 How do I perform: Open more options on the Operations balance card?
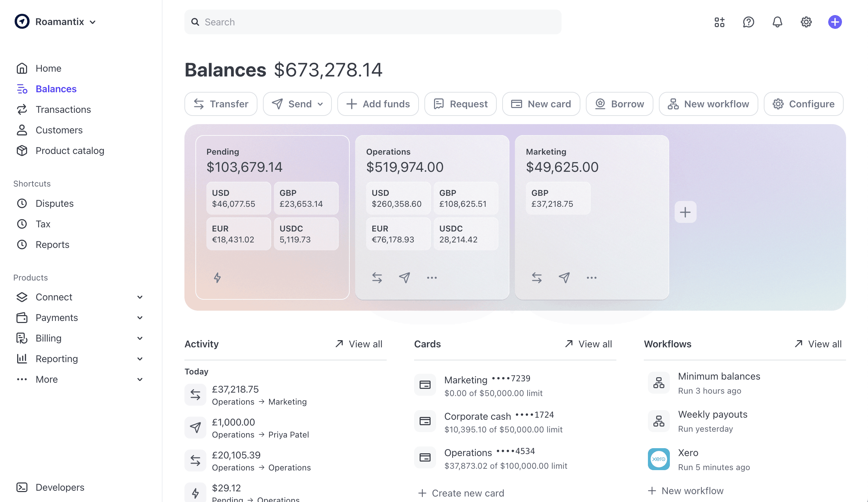point(432,278)
